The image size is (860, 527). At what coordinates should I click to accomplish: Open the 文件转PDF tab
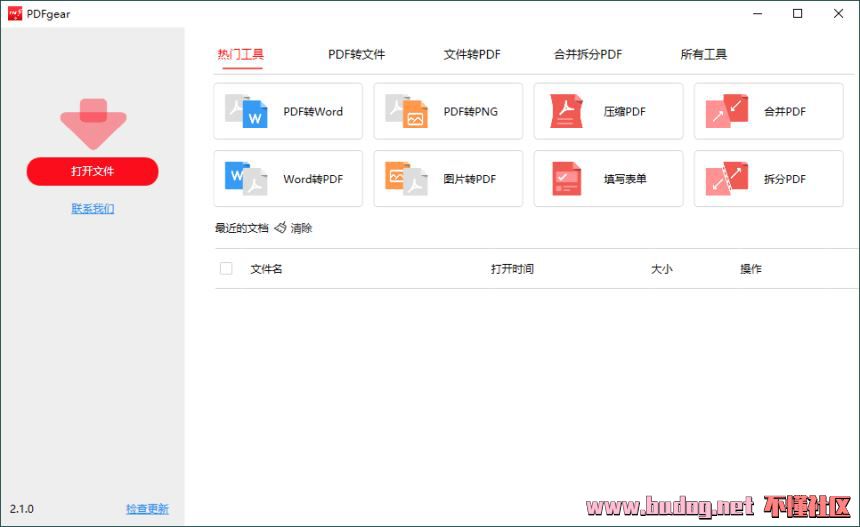tap(472, 54)
